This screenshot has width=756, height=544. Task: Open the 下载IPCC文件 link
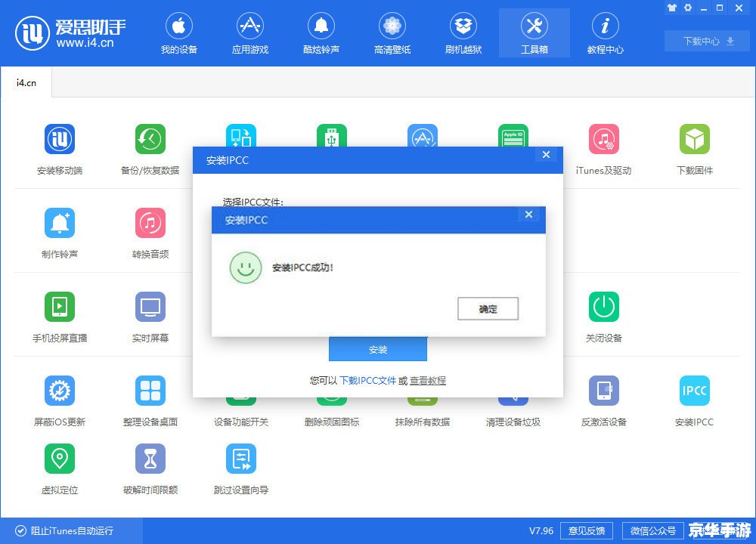point(367,381)
